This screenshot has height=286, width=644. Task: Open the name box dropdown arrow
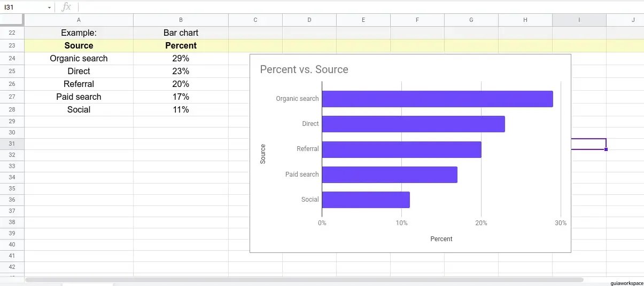pos(49,7)
